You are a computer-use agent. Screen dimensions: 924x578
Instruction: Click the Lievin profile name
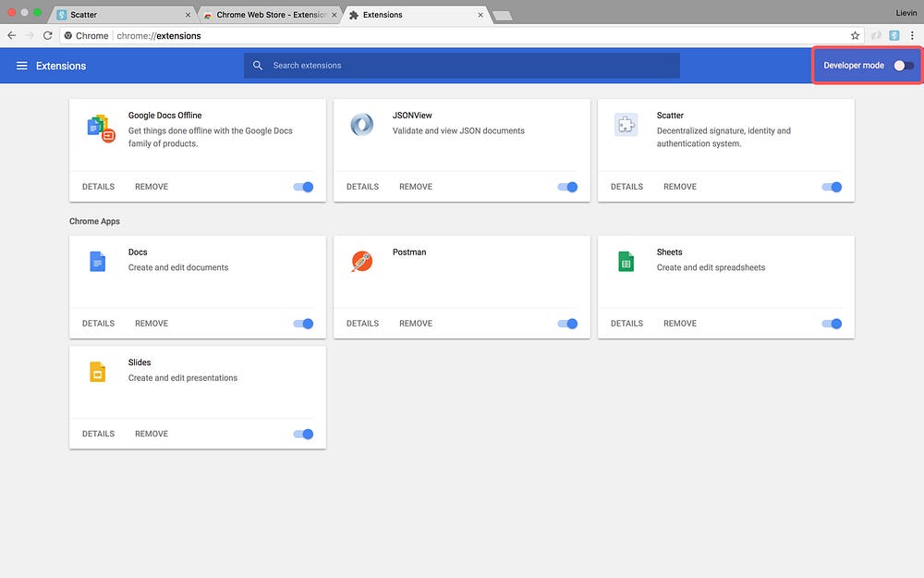coord(906,13)
